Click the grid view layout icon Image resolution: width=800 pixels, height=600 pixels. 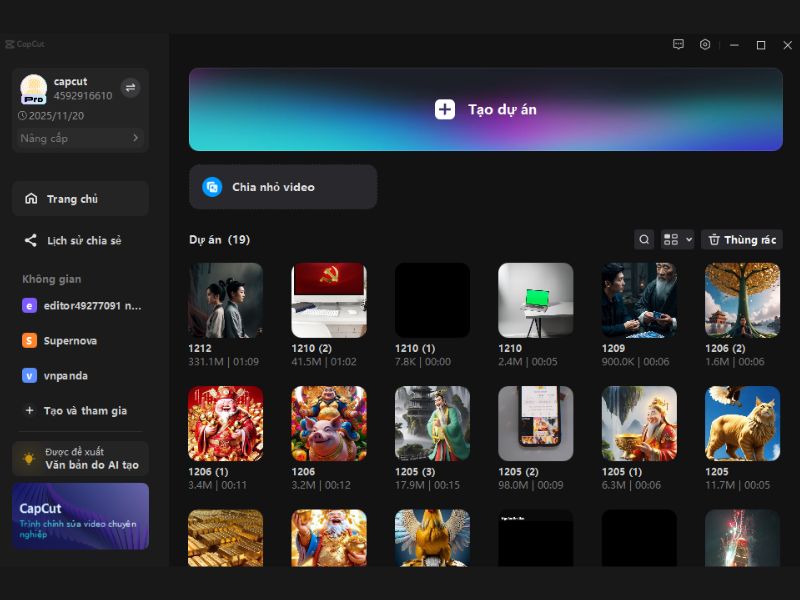[x=671, y=239]
